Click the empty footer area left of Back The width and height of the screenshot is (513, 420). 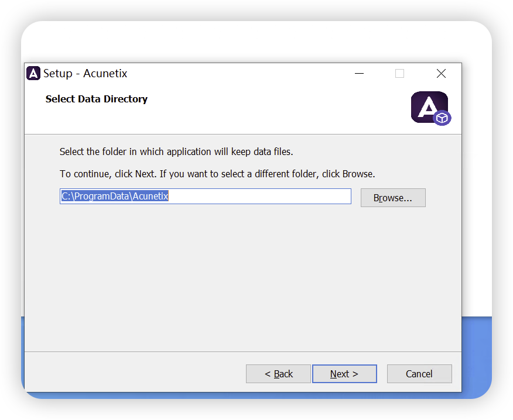(135, 374)
